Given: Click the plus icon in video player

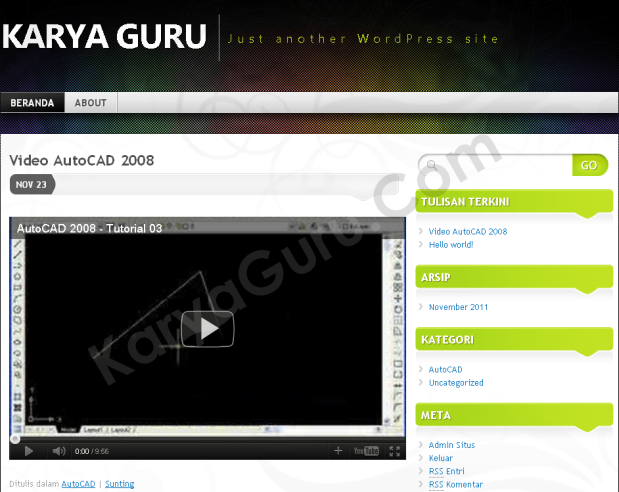Looking at the screenshot, I should click(x=338, y=451).
